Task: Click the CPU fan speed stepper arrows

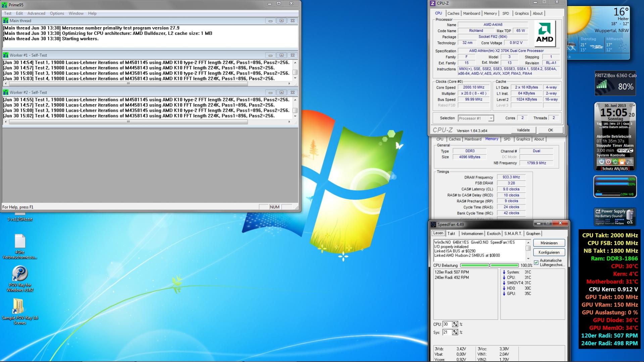Action: click(455, 324)
